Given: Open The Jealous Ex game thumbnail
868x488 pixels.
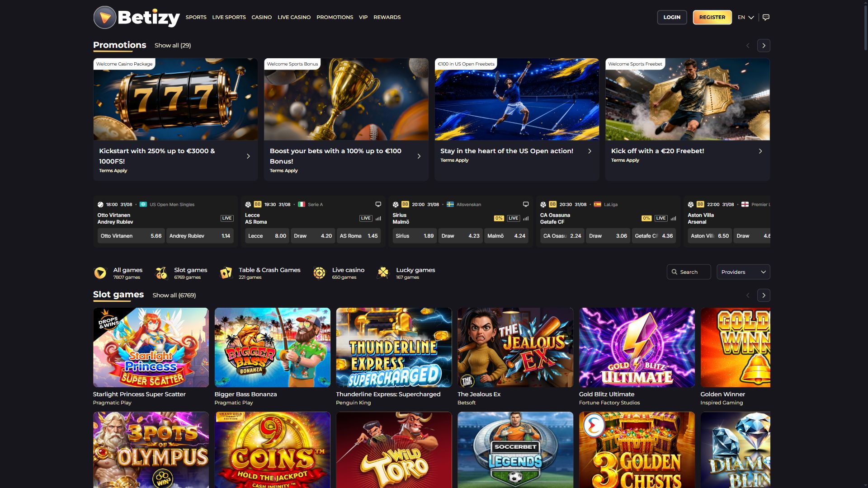Looking at the screenshot, I should tap(515, 347).
